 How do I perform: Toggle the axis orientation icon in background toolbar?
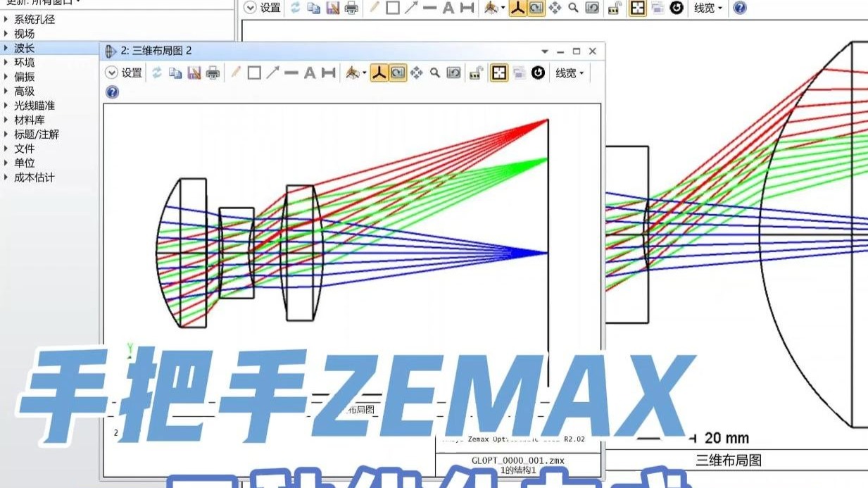coord(518,8)
